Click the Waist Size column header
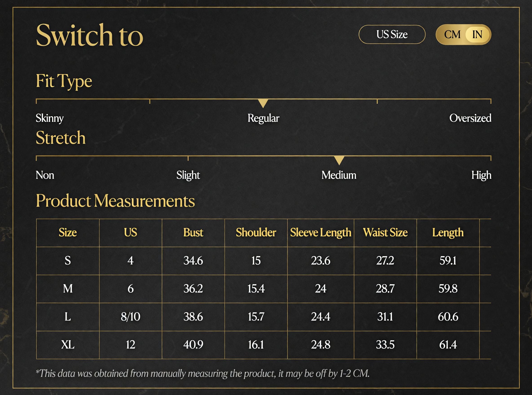The width and height of the screenshot is (532, 395). (385, 233)
